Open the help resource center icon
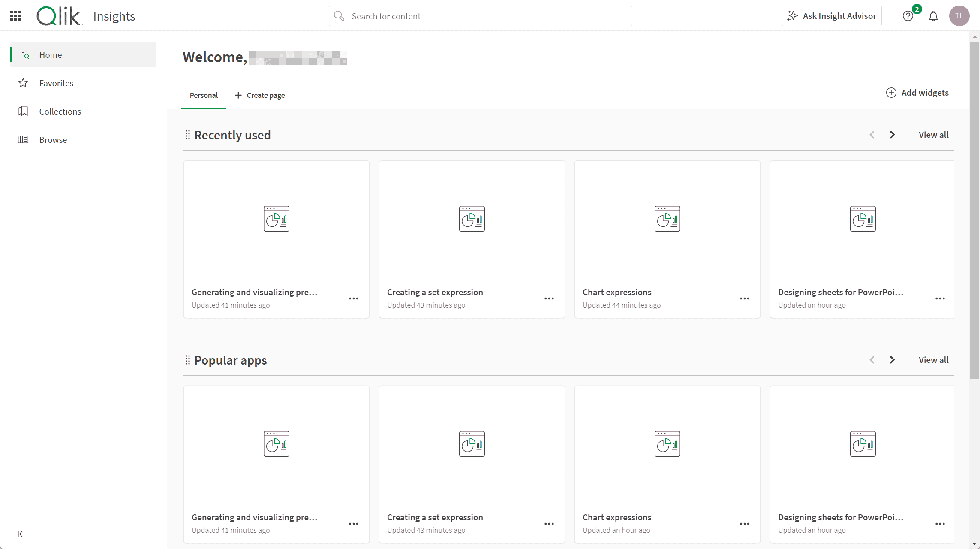980x549 pixels. tap(908, 16)
